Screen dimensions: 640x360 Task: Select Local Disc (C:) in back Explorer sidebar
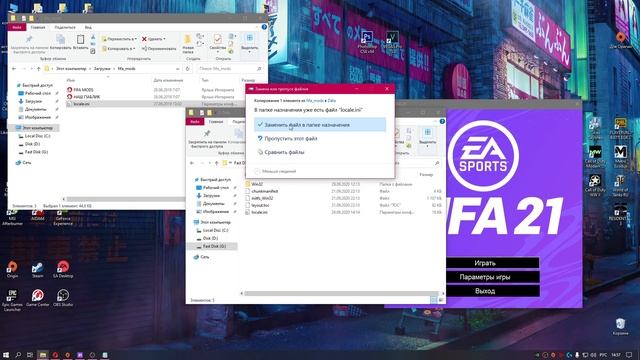pos(37,136)
